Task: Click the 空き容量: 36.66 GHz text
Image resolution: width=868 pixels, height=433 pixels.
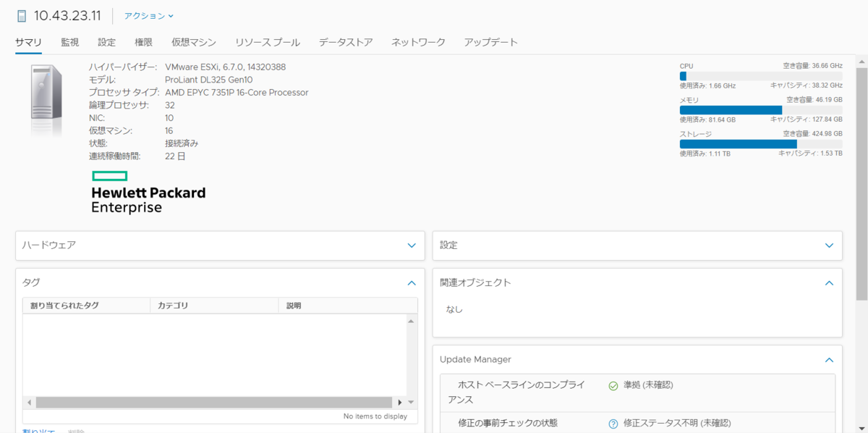Action: pos(813,66)
